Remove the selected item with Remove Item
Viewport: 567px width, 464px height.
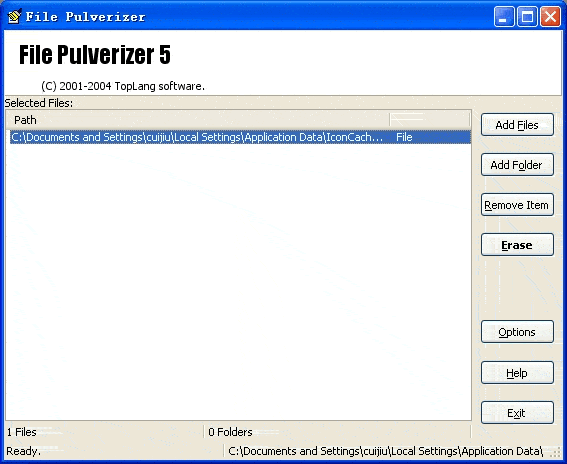pos(517,205)
